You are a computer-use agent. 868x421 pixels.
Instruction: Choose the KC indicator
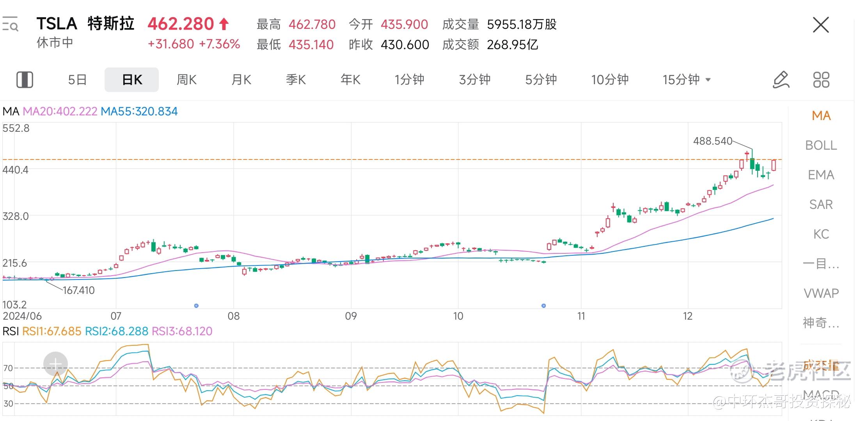coord(821,234)
